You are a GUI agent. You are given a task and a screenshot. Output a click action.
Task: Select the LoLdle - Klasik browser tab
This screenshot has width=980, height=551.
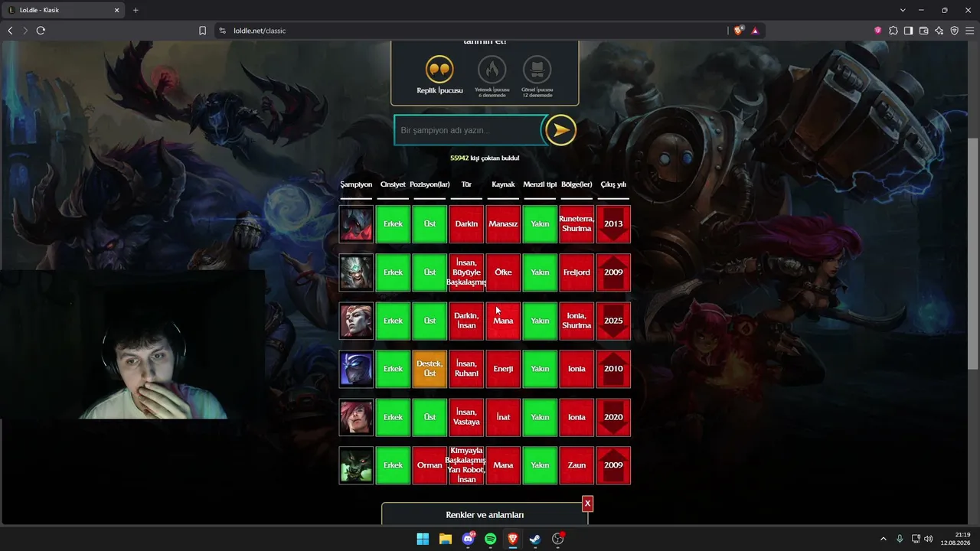click(64, 10)
